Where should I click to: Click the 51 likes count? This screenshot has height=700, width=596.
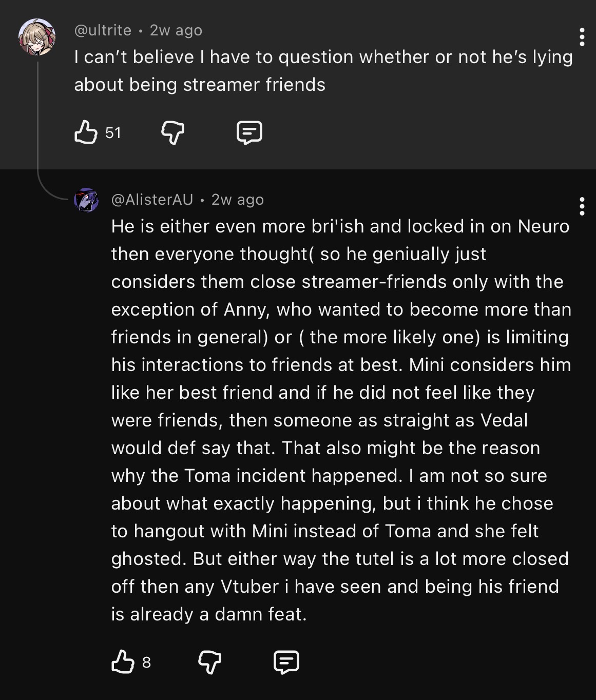coord(113,133)
